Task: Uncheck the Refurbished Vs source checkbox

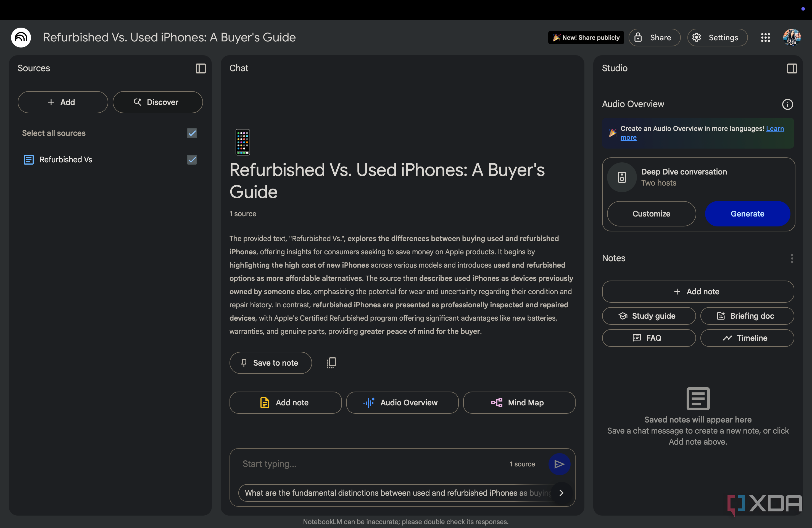Action: pos(192,160)
